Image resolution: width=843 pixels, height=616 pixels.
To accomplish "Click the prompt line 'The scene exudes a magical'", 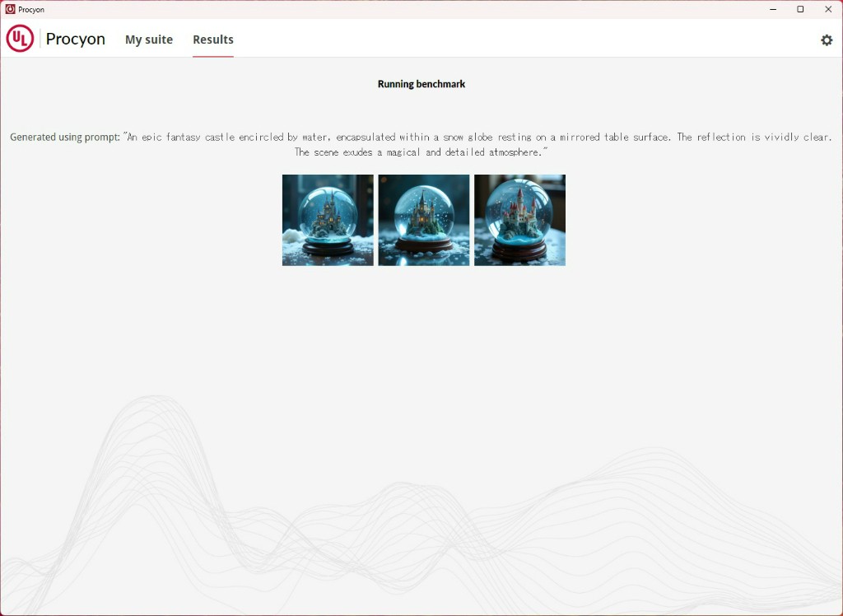I will pos(421,152).
